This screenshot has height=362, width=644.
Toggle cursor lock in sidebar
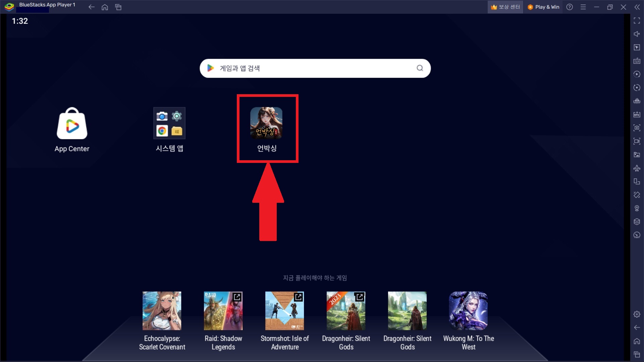pos(637,47)
